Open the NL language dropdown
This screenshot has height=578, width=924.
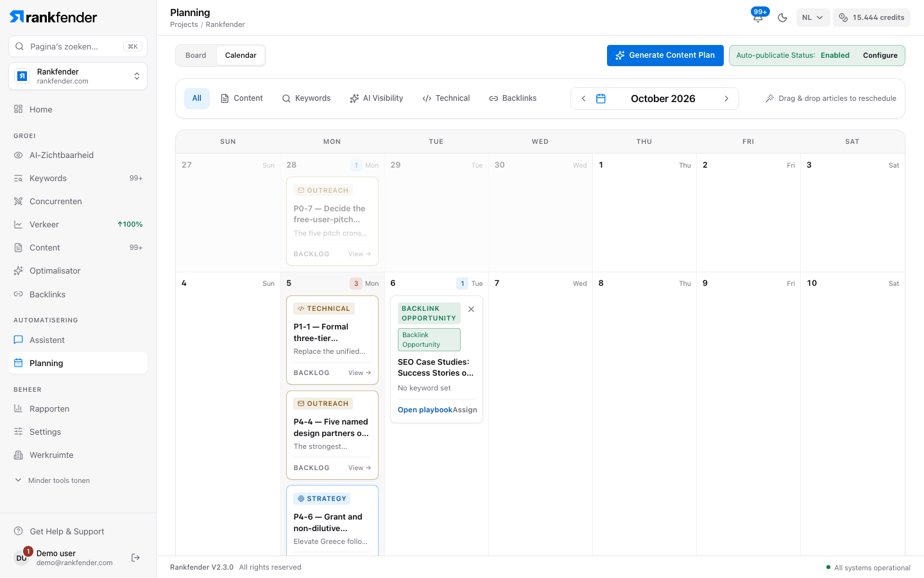pos(813,17)
